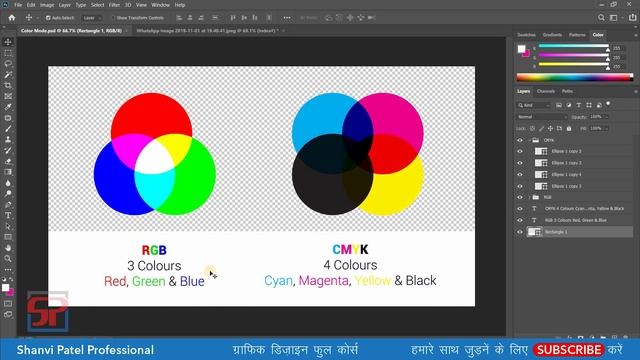Viewport: 640px width, 360px height.
Task: Hide the RGB group via eye icon
Action: (520, 197)
